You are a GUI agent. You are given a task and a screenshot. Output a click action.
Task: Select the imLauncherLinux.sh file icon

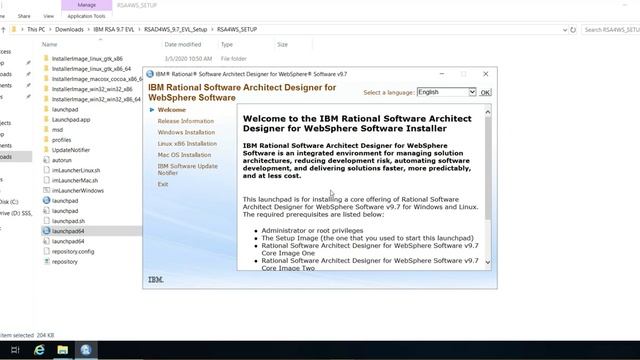[x=46, y=170]
